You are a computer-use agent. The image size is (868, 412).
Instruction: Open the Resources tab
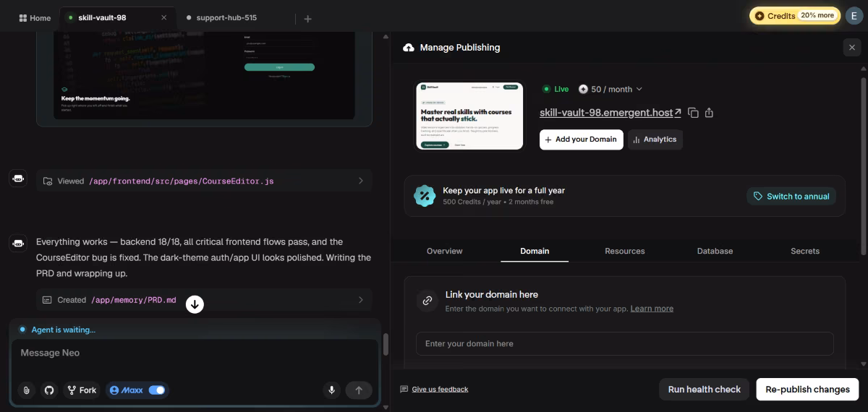click(x=625, y=251)
